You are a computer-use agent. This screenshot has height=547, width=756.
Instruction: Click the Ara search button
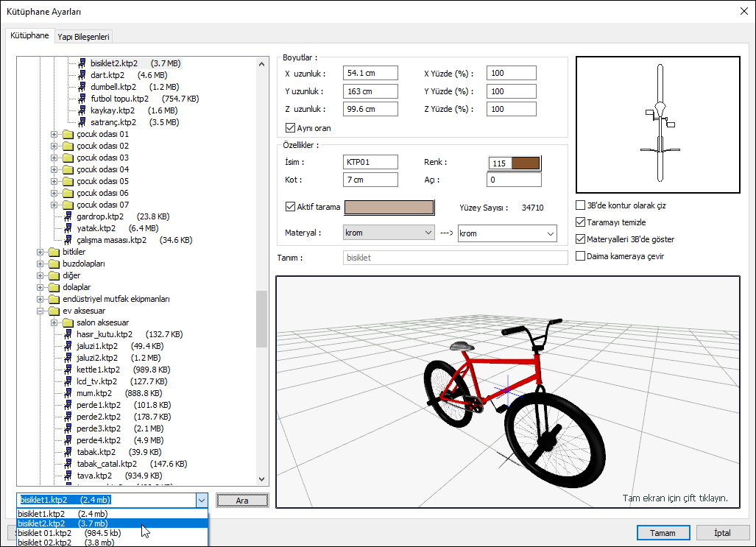pyautogui.click(x=242, y=501)
